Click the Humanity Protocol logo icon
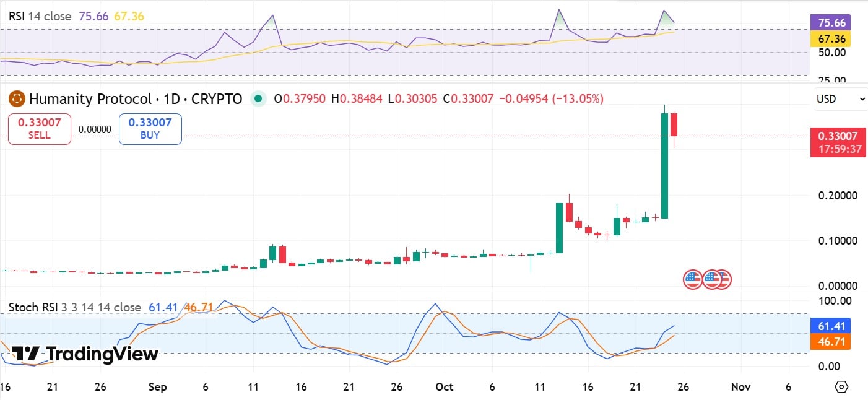 pos(15,98)
